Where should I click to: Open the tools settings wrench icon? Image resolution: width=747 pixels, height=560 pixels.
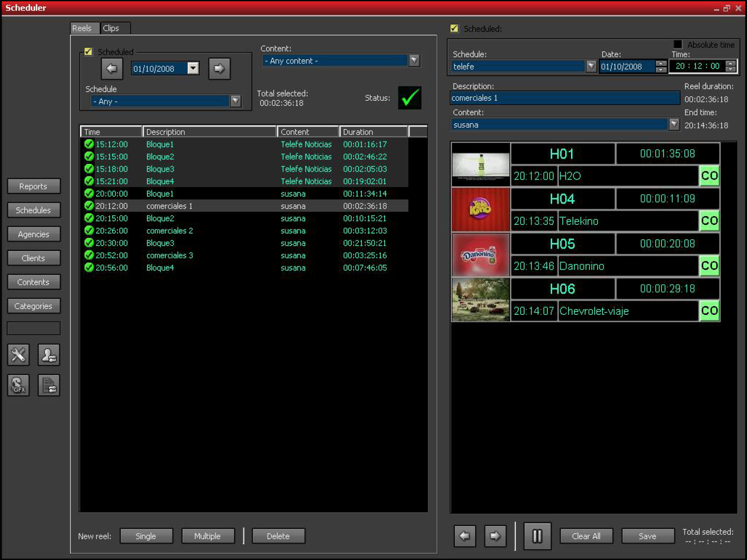(x=18, y=355)
